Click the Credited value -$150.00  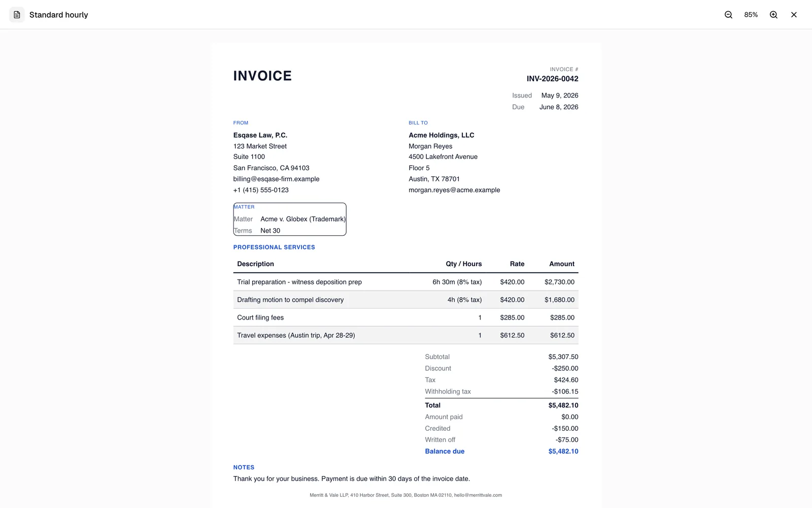coord(565,429)
